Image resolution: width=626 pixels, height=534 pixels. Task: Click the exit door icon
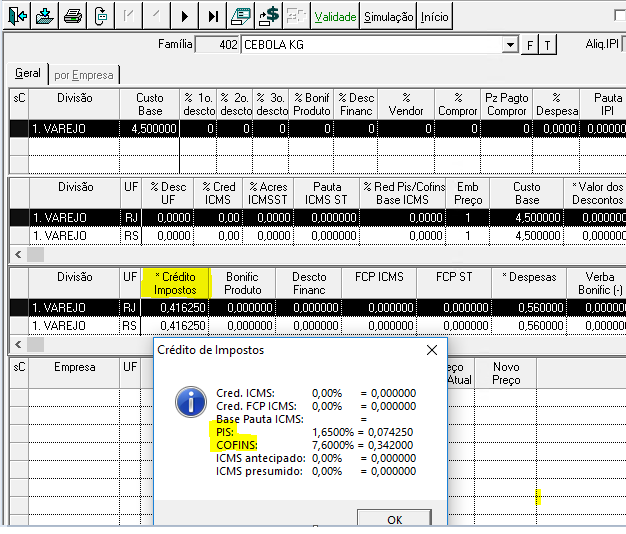[x=16, y=16]
